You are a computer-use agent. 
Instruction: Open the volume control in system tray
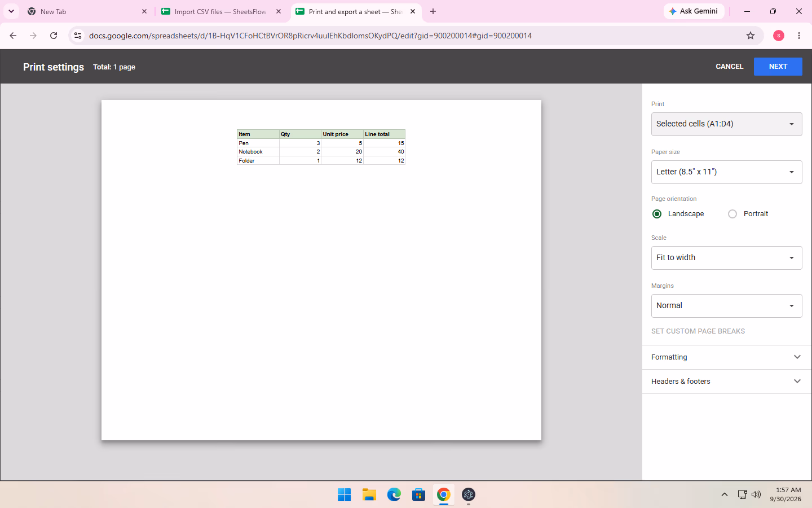click(x=756, y=495)
